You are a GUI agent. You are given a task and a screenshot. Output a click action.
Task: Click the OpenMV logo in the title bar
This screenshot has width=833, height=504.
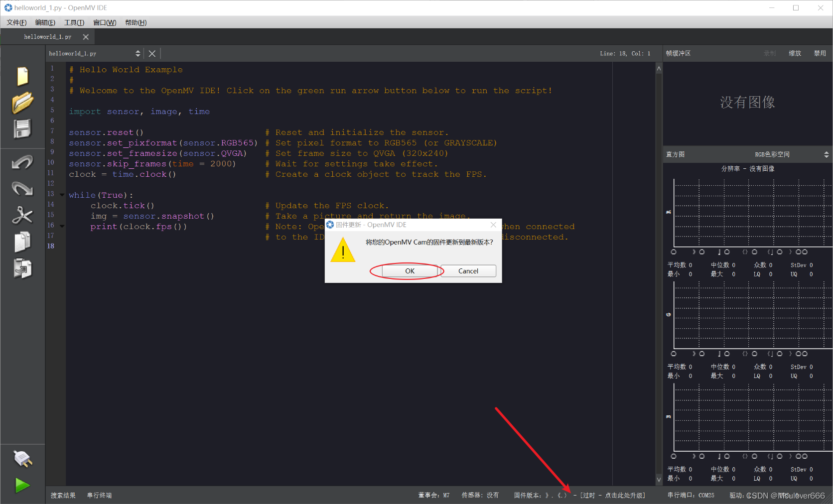8,7
